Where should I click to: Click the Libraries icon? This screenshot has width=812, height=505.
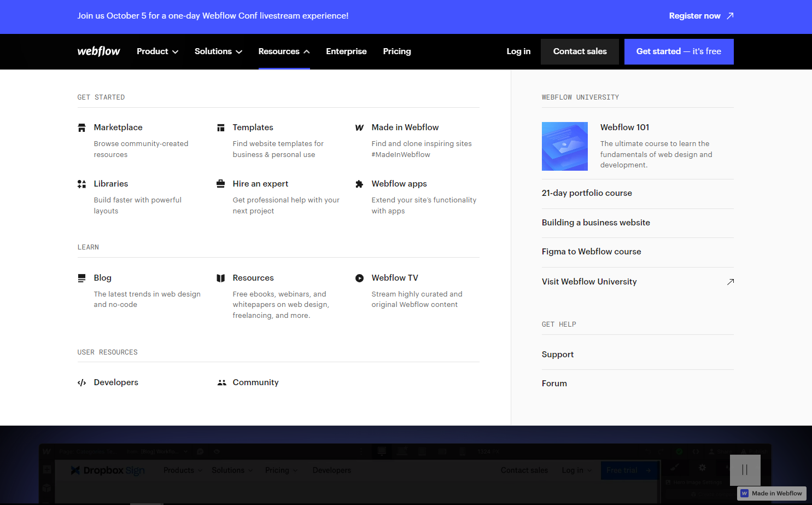(81, 184)
